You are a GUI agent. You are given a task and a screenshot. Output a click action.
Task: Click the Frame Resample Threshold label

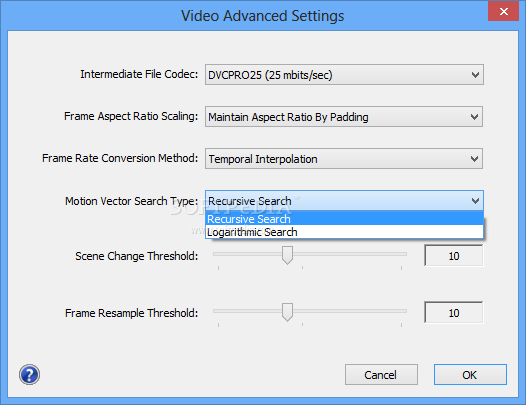pyautogui.click(x=132, y=313)
